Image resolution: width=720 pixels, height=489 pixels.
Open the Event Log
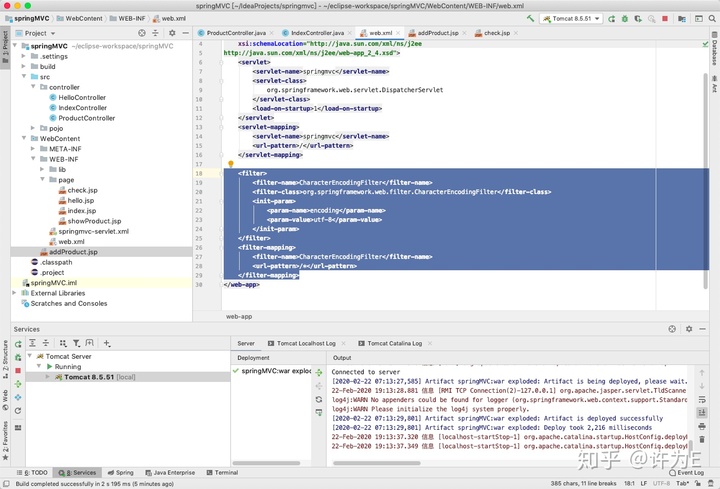(686, 472)
